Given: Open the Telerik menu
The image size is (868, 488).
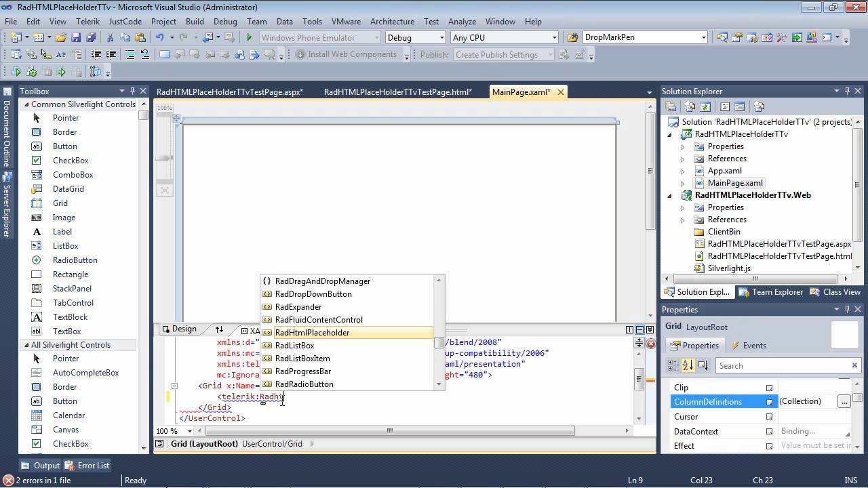Looking at the screenshot, I should pyautogui.click(x=88, y=22).
